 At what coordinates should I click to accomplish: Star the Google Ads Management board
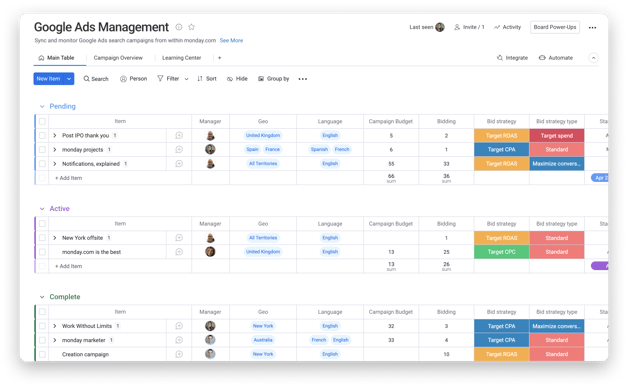(x=191, y=27)
